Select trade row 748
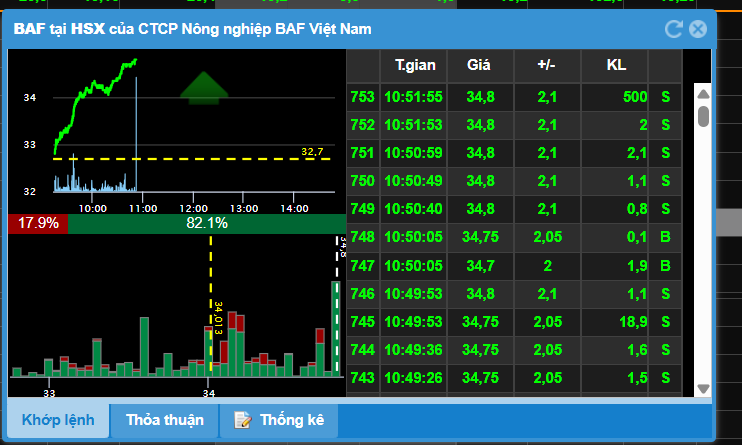The image size is (742, 445). click(514, 237)
